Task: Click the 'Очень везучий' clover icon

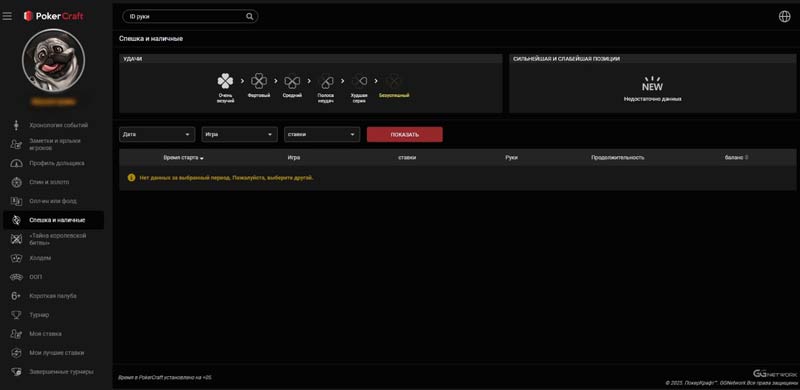Action: (x=225, y=81)
